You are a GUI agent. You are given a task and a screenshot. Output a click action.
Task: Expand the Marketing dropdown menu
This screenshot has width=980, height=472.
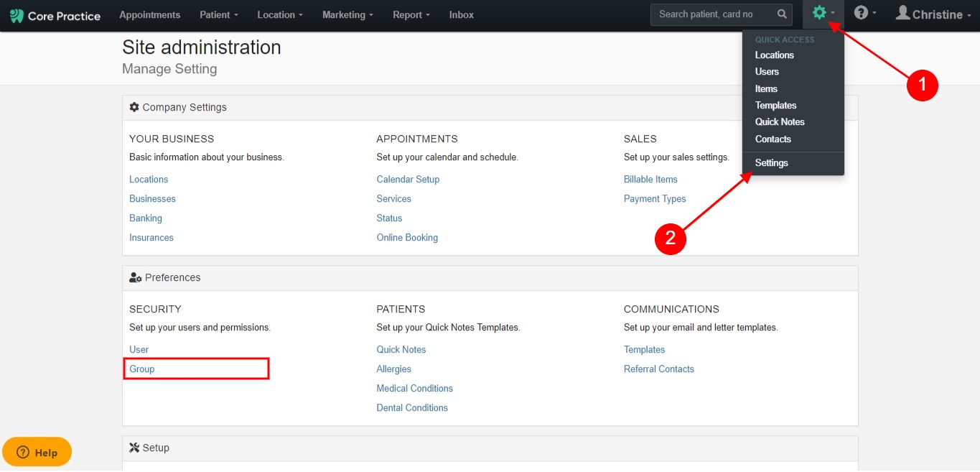[x=347, y=14]
